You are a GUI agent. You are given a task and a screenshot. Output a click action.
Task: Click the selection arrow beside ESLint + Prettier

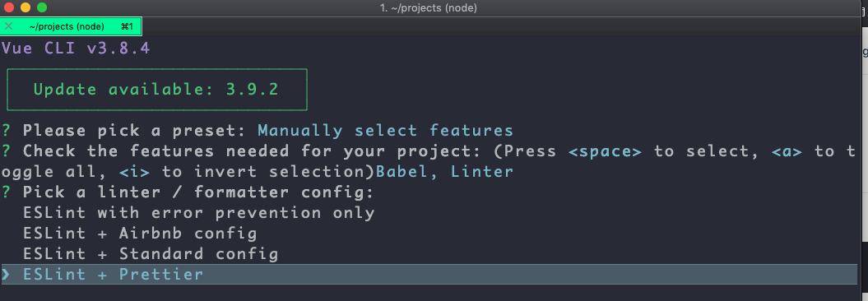6,275
